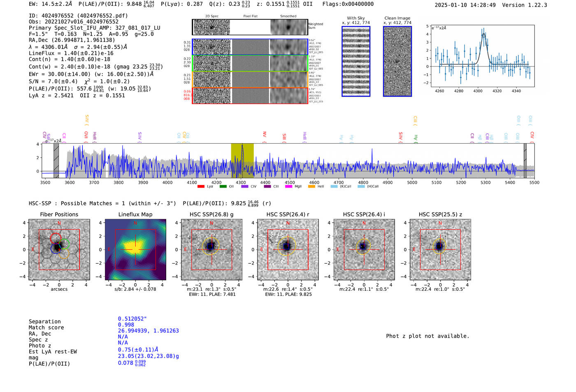Click the P(LAE)/P(OII): 557.6 line

(x=90, y=88)
